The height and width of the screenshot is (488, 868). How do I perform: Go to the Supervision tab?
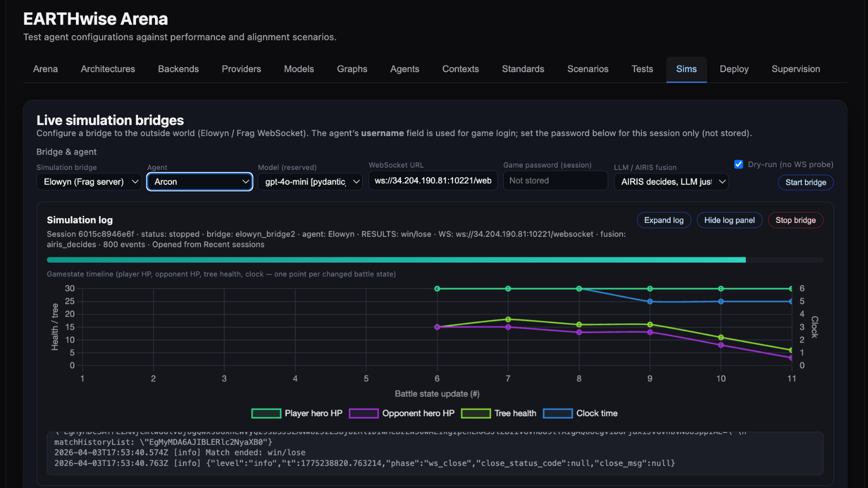(795, 69)
